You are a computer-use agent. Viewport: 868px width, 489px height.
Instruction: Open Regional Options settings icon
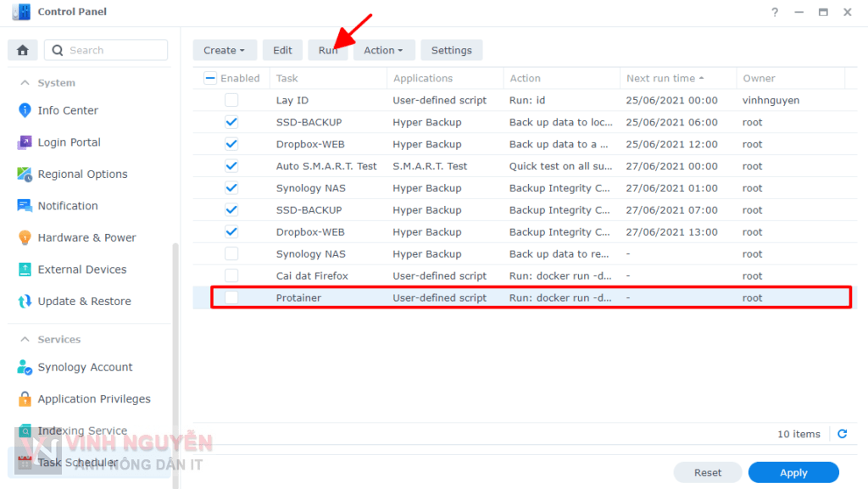point(21,174)
